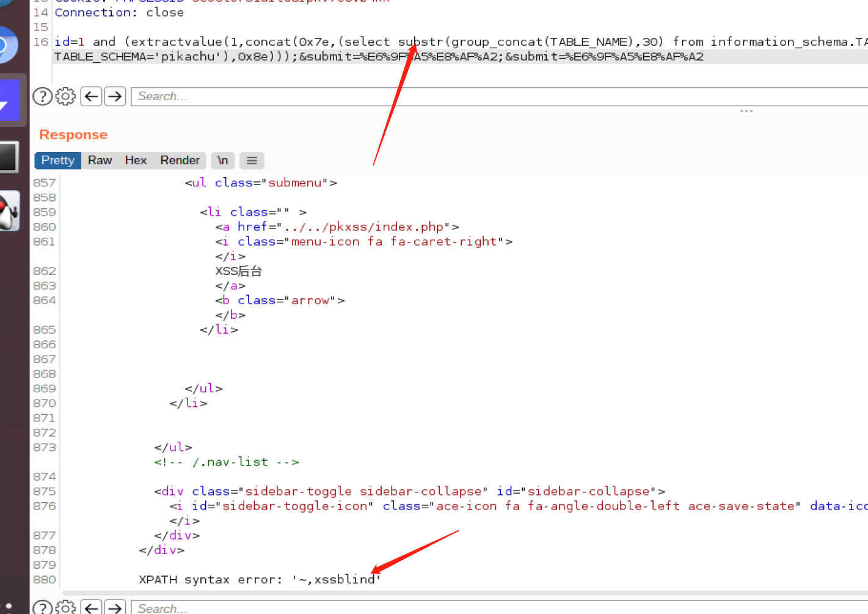Focus the response Search field

point(500,608)
